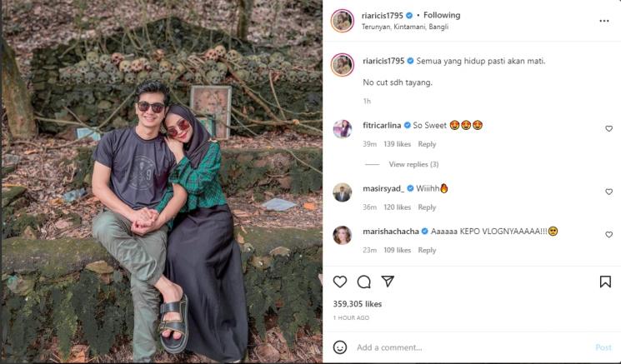Like marishachacha's comment
The image size is (621, 364).
click(x=608, y=235)
